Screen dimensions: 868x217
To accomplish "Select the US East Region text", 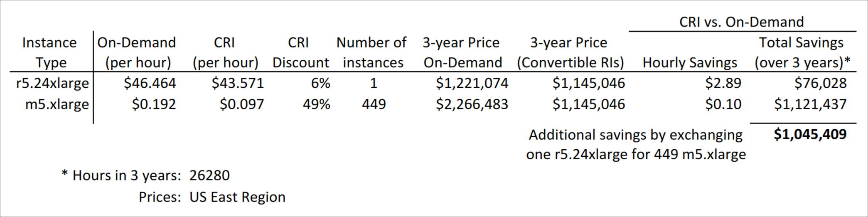I will (237, 197).
